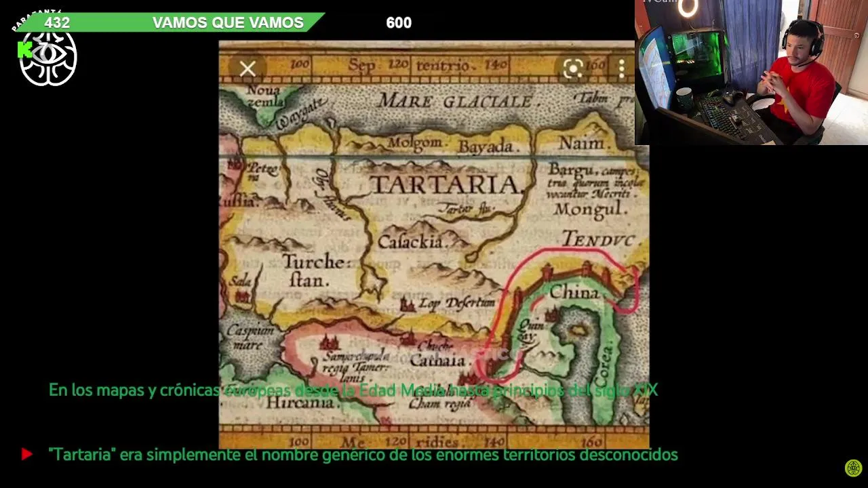
Task: Click the Kick logo icon
Action: (x=25, y=49)
